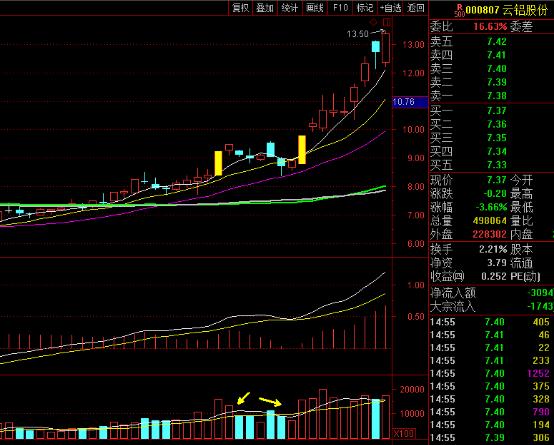This screenshot has height=445, width=554.
Task: Select the 卖四 7.41 order row
Action: pos(491,55)
